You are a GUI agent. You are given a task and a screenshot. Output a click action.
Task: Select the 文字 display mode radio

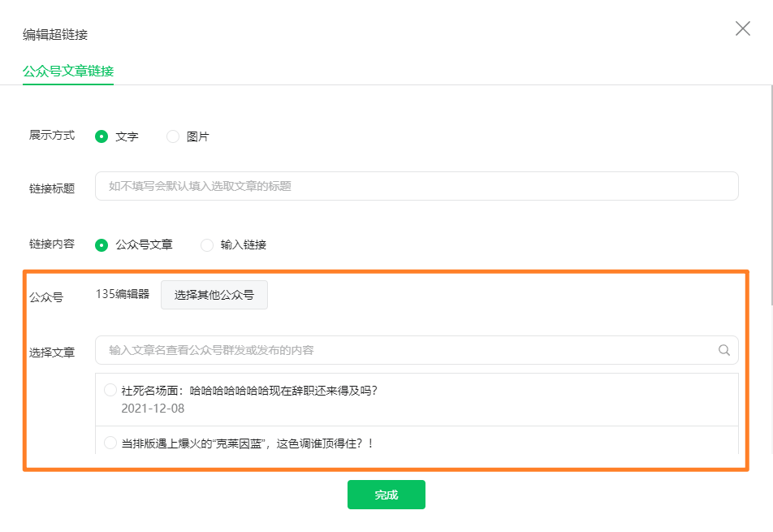(101, 136)
